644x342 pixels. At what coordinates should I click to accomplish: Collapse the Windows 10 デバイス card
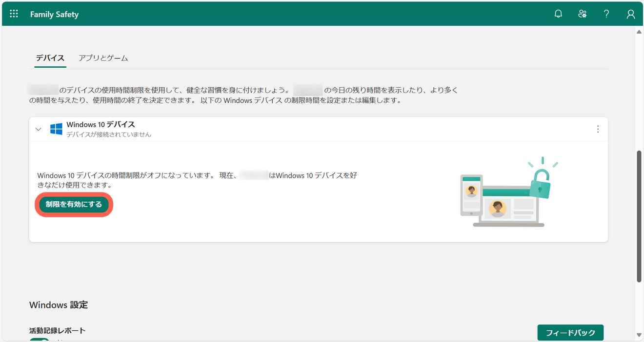pos(39,129)
